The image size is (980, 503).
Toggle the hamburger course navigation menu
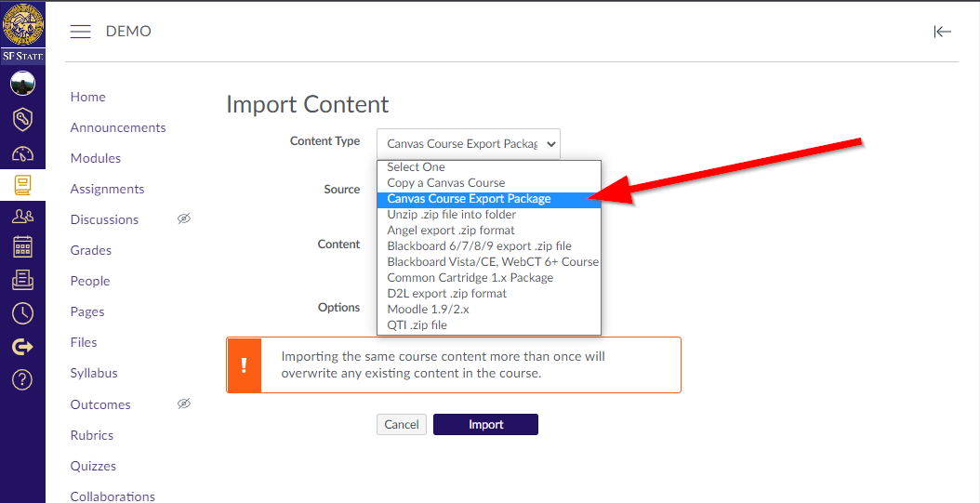(81, 32)
